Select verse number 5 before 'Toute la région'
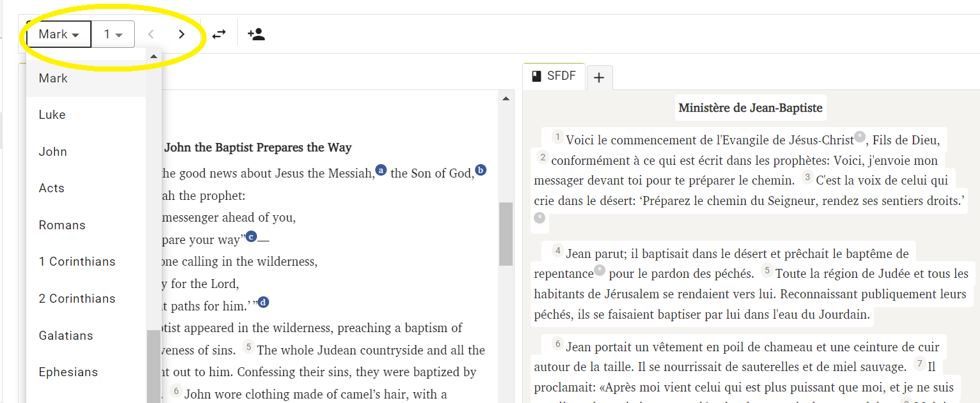Screen dimensions: 980x403 (x=767, y=271)
